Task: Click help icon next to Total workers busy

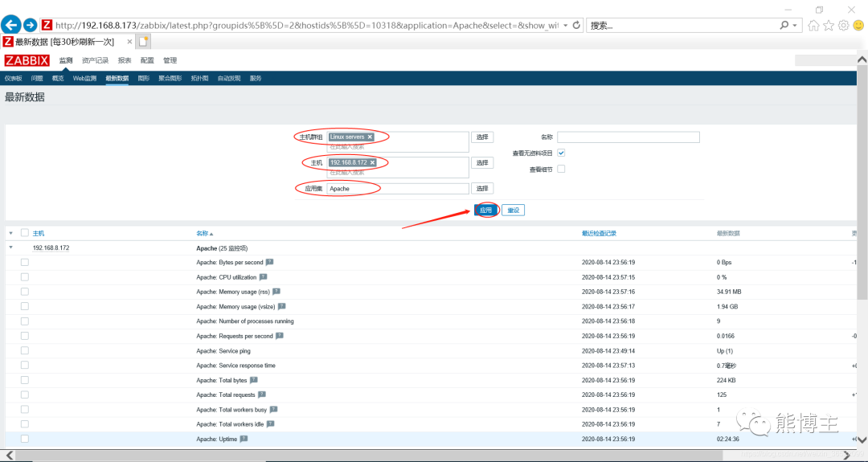Action: (273, 410)
